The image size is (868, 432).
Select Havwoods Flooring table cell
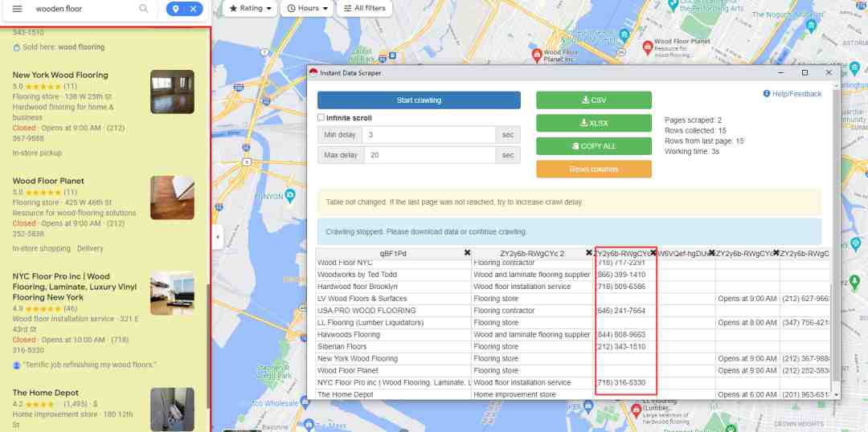tap(394, 335)
